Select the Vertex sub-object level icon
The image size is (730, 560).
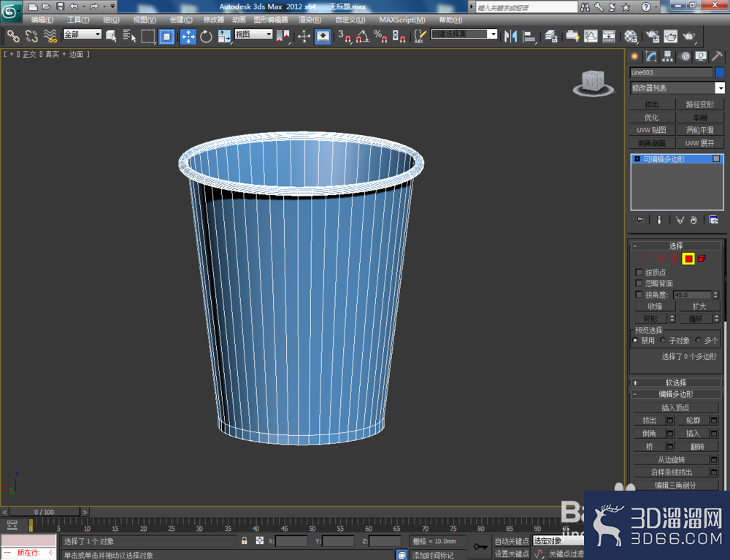coord(647,258)
